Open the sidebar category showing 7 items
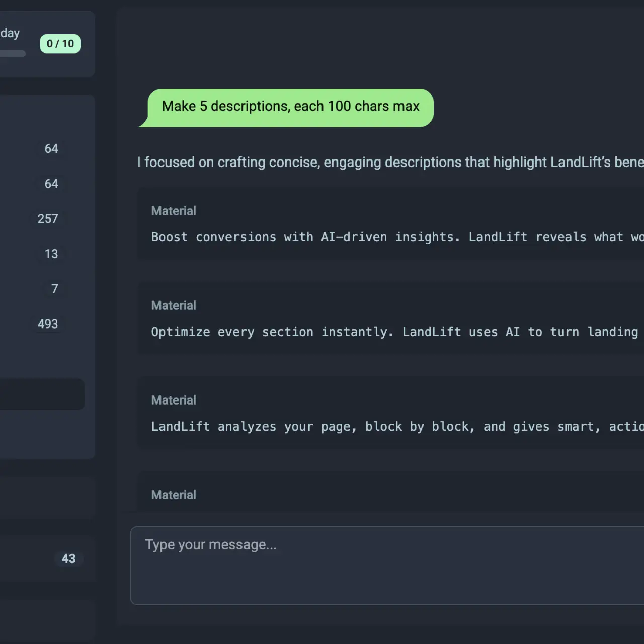The width and height of the screenshot is (644, 644). (x=54, y=289)
